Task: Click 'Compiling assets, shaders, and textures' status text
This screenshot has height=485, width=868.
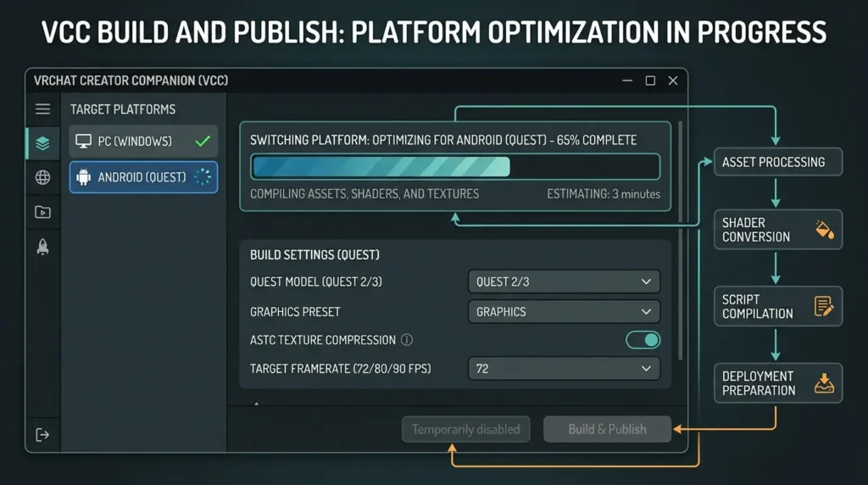Action: (364, 194)
